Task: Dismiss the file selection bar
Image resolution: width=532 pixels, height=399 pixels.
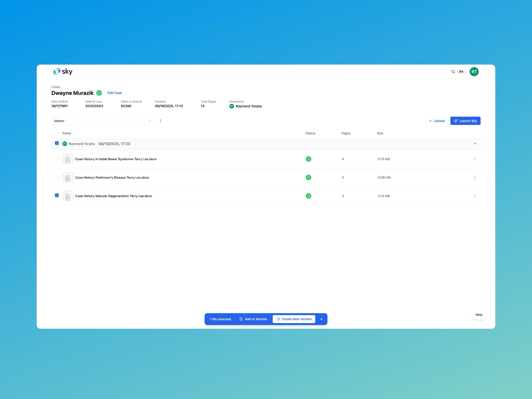Action: 321,319
